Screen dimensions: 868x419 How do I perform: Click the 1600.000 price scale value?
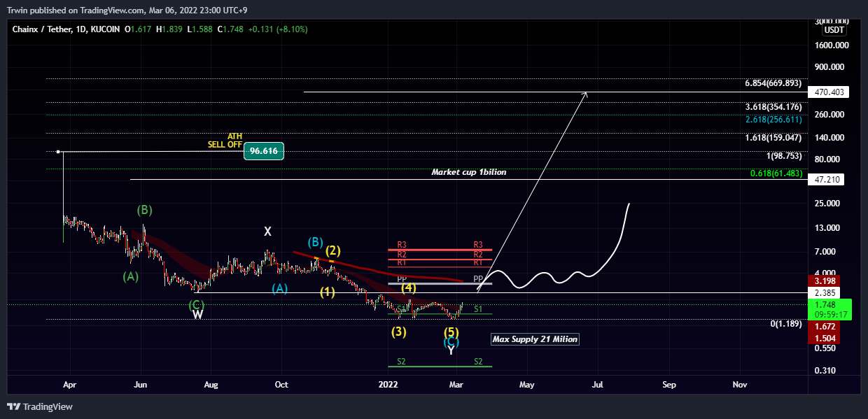[832, 45]
